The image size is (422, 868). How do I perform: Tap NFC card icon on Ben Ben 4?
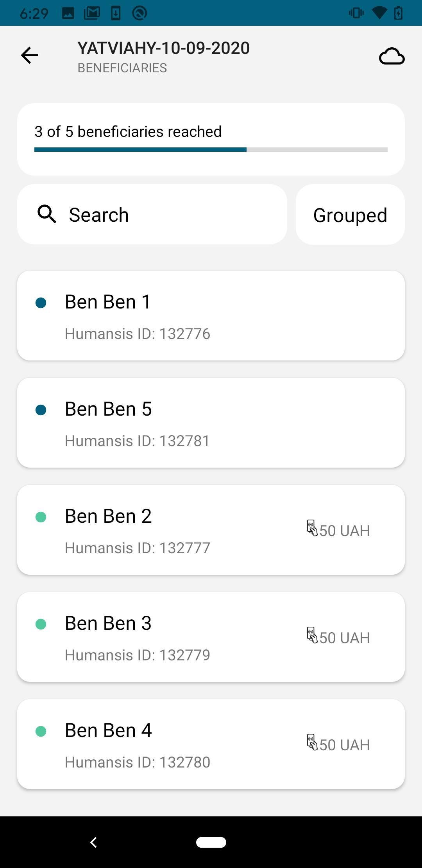coord(312,742)
